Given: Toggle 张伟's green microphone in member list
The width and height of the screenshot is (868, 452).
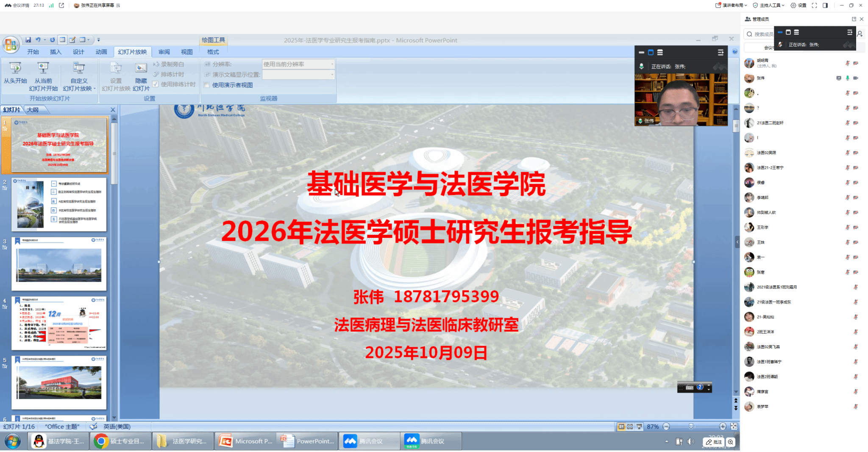Looking at the screenshot, I should tap(847, 78).
